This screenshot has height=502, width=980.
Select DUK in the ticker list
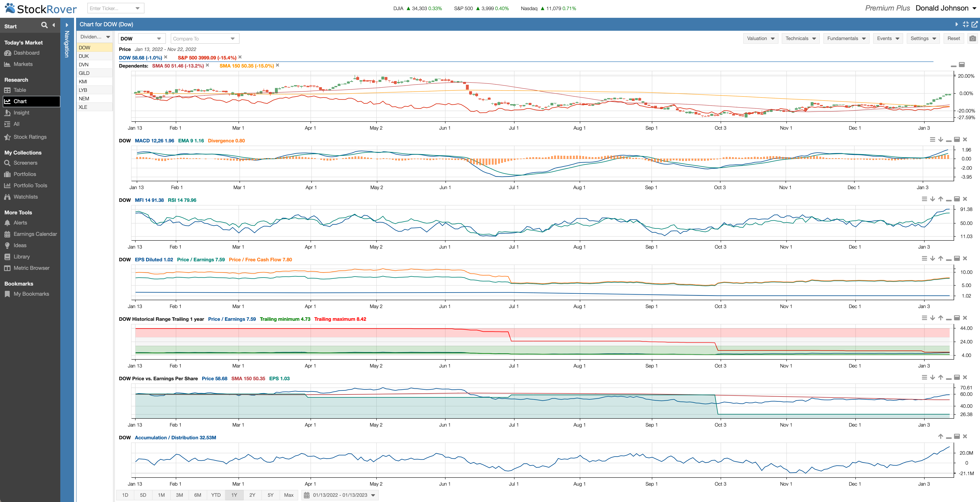[95, 56]
